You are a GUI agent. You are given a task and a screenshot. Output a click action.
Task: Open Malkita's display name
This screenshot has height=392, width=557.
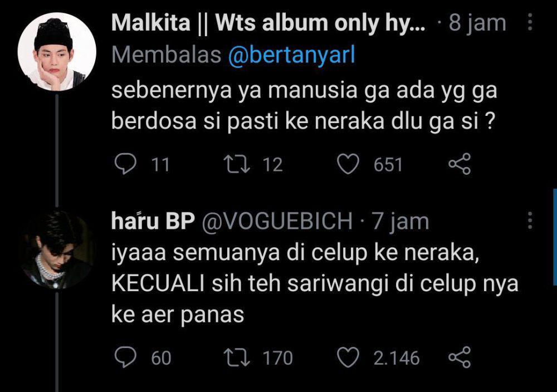pyautogui.click(x=268, y=23)
